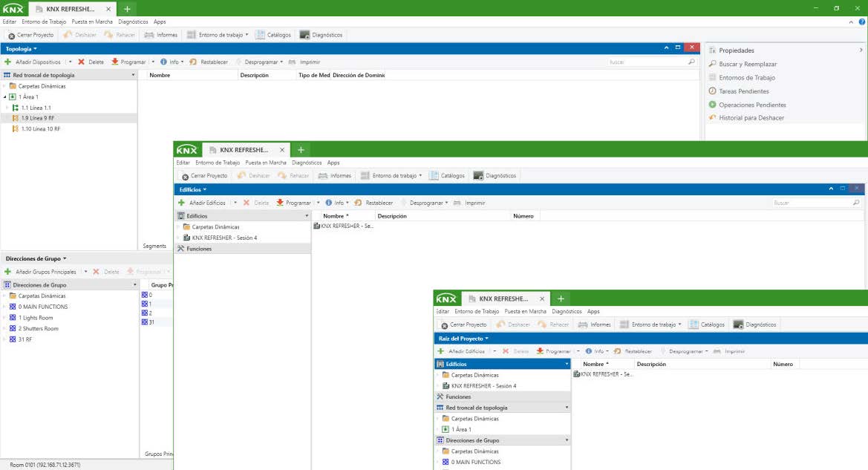Collapse the top window ribbon with the chevron
Image resolution: width=868 pixels, height=470 pixels.
(x=851, y=22)
